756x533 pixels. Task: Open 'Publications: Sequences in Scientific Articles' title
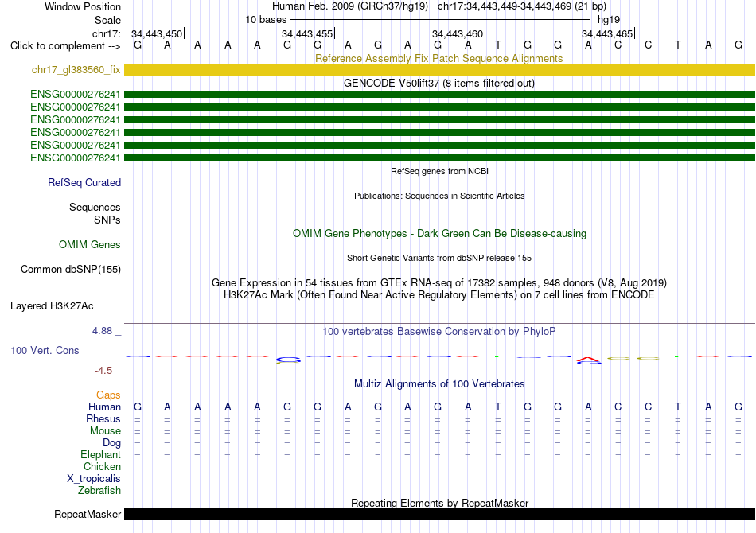pyautogui.click(x=439, y=196)
